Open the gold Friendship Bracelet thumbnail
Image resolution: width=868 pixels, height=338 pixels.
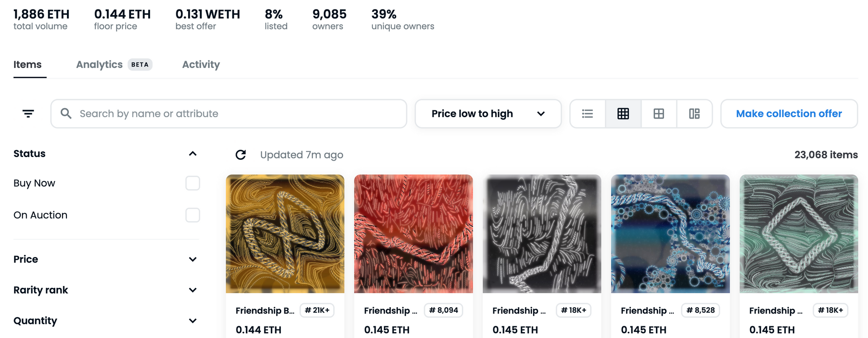point(285,233)
